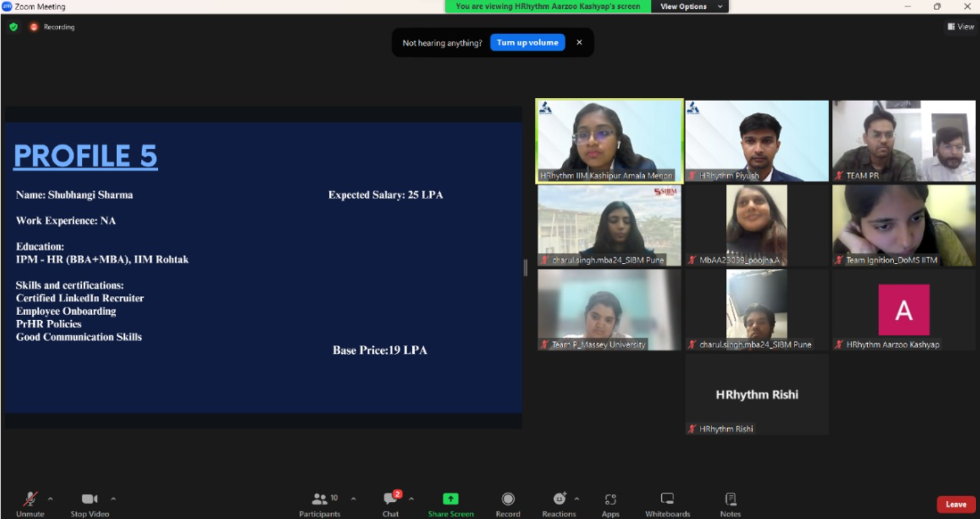Unmute the microphone

(30, 504)
